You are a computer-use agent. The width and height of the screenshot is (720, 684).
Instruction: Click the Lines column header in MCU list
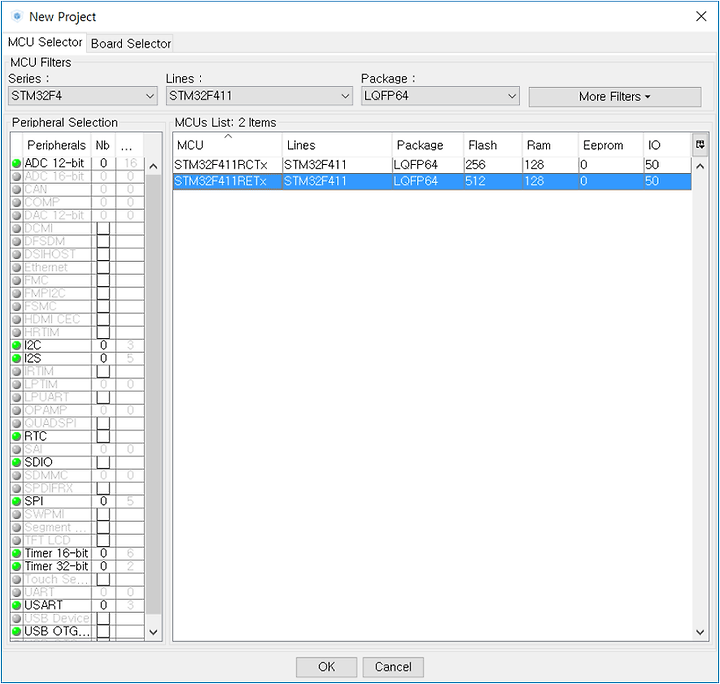(x=337, y=145)
